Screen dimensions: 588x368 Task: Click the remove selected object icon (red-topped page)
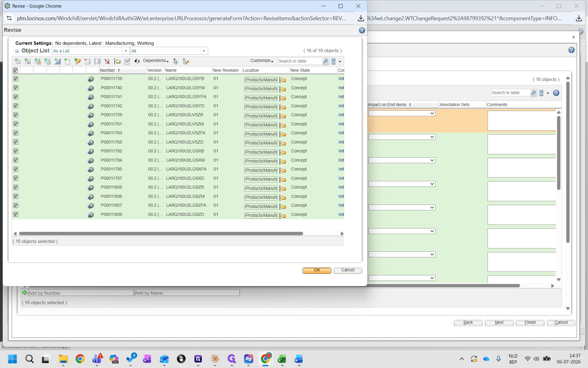coord(87,61)
